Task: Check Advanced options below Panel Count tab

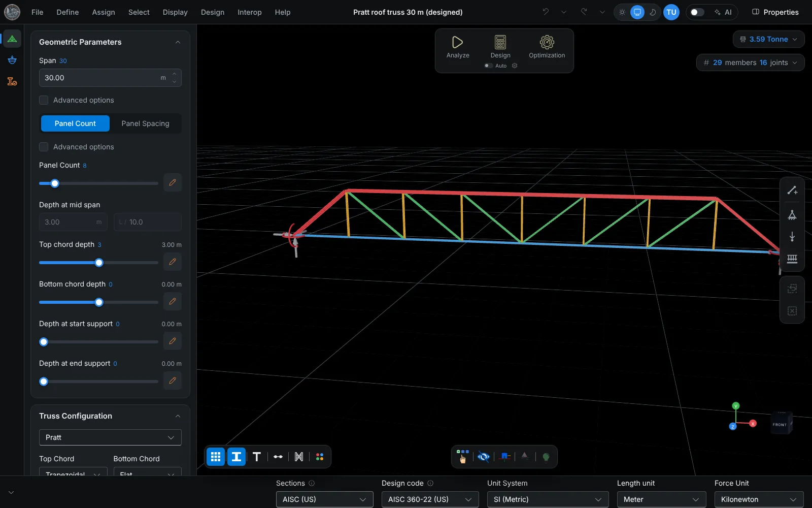Action: (44, 147)
